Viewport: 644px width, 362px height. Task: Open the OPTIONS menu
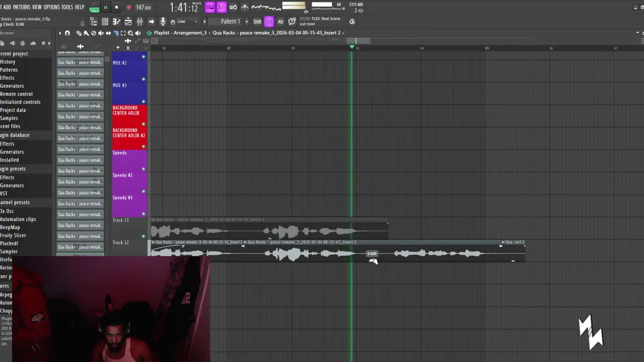point(51,7)
